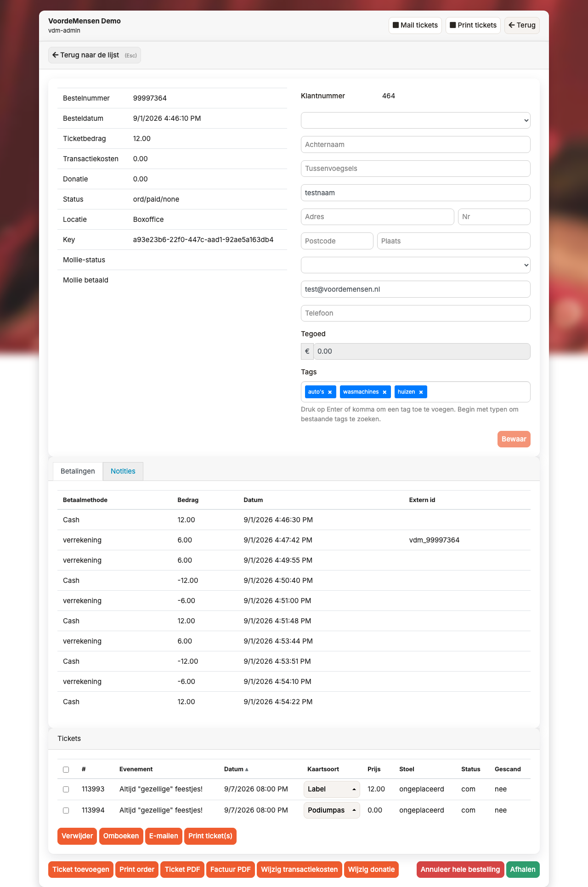The height and width of the screenshot is (887, 588).
Task: Return via Terug naar de lijst
Action: (95, 55)
